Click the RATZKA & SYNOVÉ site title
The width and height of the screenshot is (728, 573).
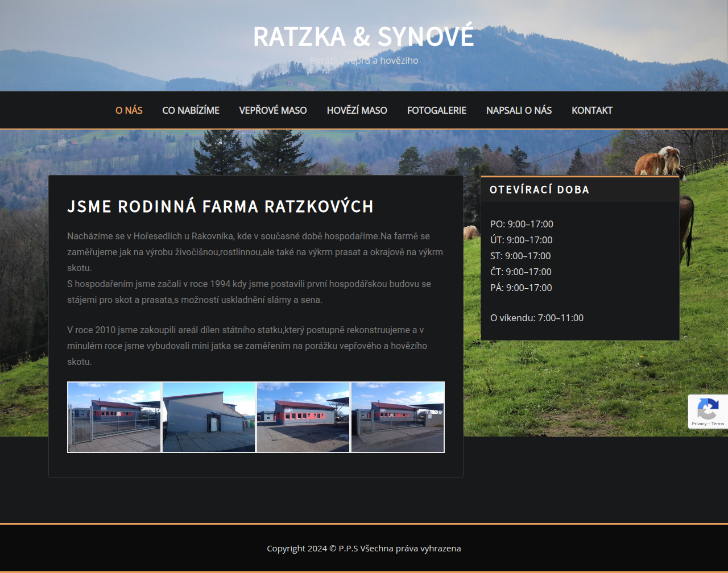(x=363, y=36)
